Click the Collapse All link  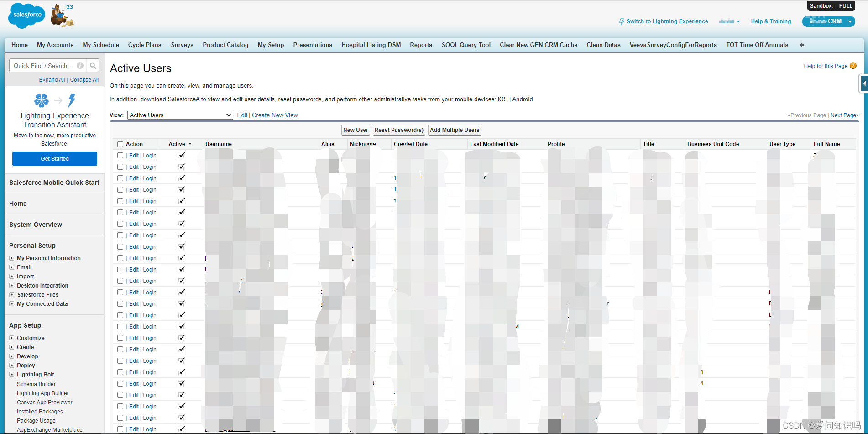(x=84, y=80)
